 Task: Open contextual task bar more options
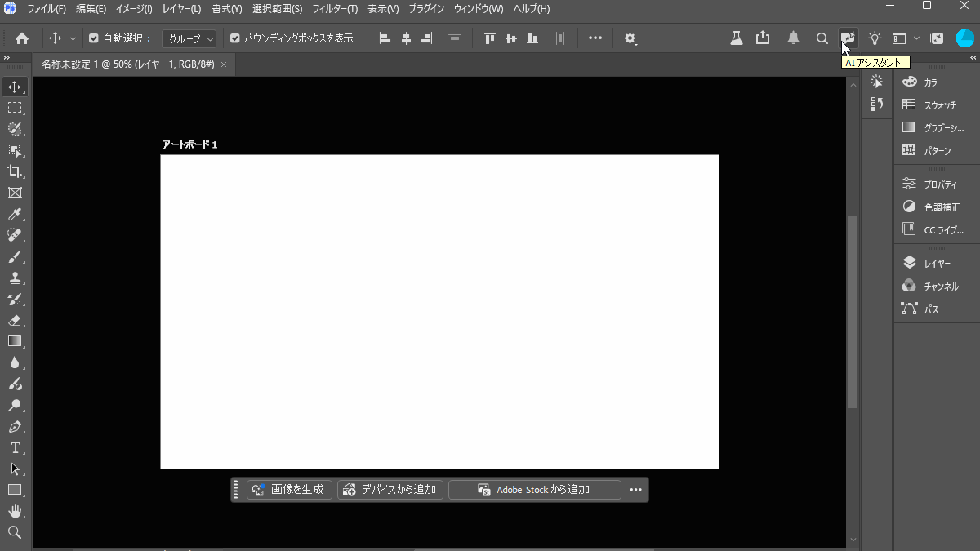636,490
